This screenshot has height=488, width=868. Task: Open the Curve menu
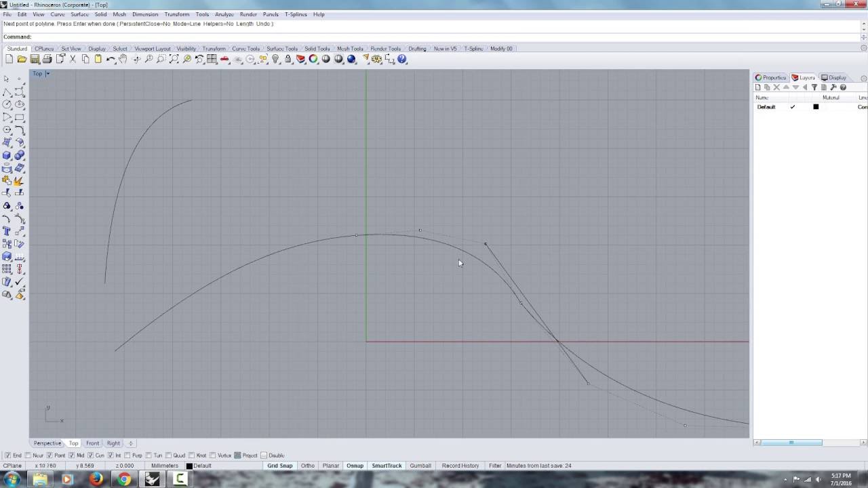coord(58,14)
